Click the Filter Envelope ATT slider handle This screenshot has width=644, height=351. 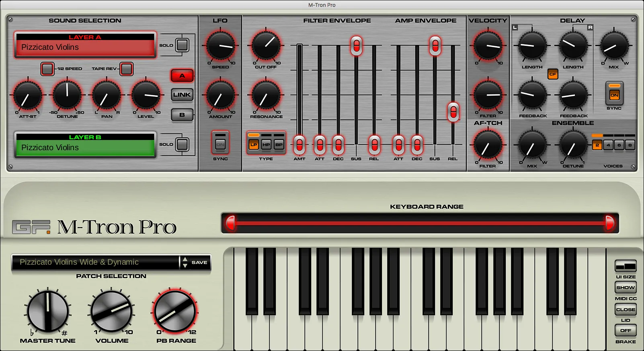(x=320, y=144)
